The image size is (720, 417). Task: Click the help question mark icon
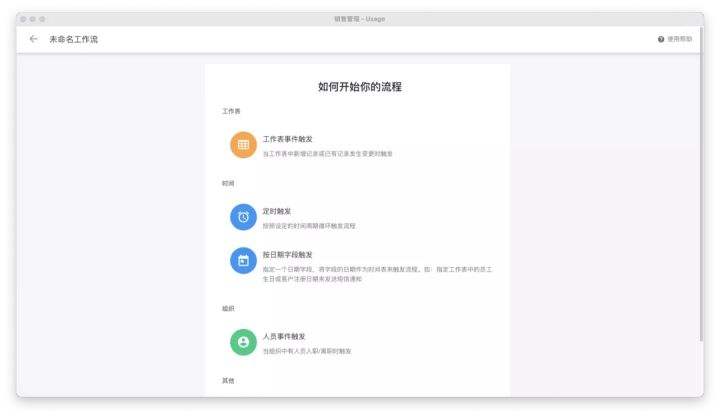pyautogui.click(x=661, y=39)
